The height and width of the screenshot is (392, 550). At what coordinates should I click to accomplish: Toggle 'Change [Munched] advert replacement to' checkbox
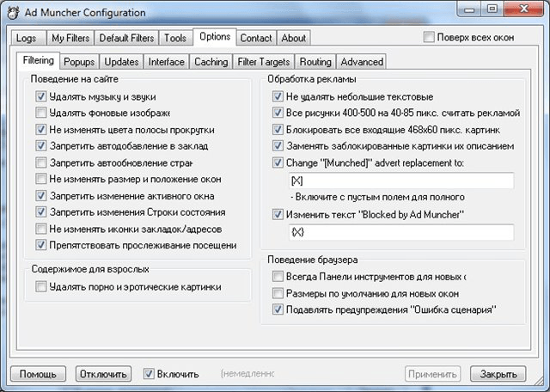278,162
